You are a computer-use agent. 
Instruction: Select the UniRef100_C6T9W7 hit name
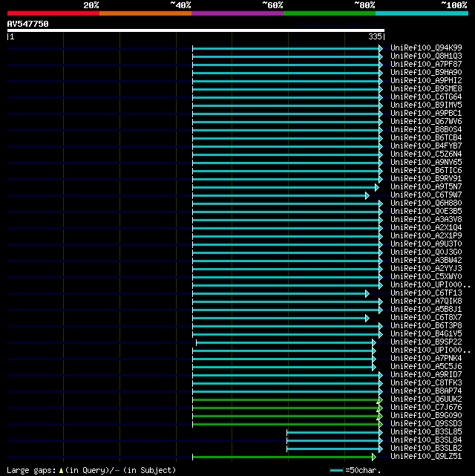[426, 195]
